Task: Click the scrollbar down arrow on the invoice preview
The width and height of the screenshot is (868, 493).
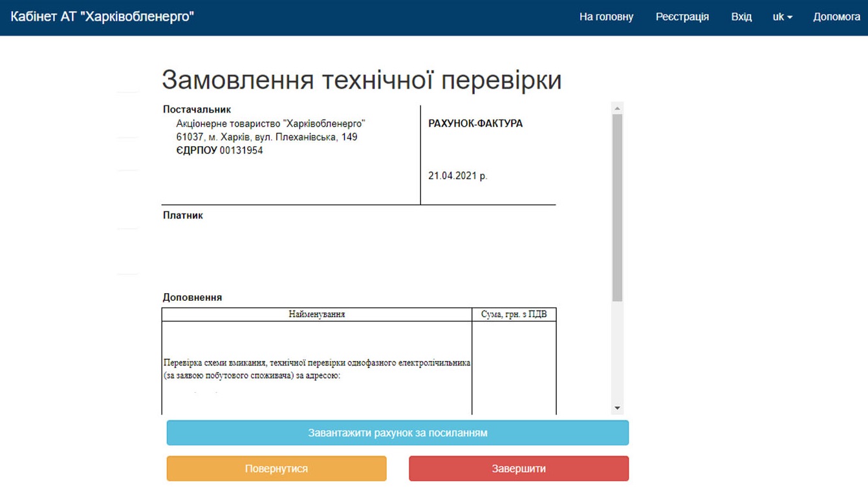Action: (618, 406)
